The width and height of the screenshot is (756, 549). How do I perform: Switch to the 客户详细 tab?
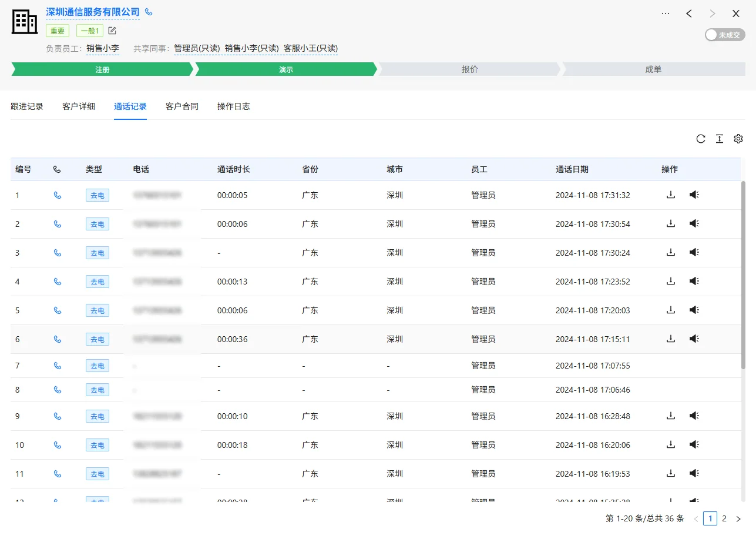[x=79, y=106]
